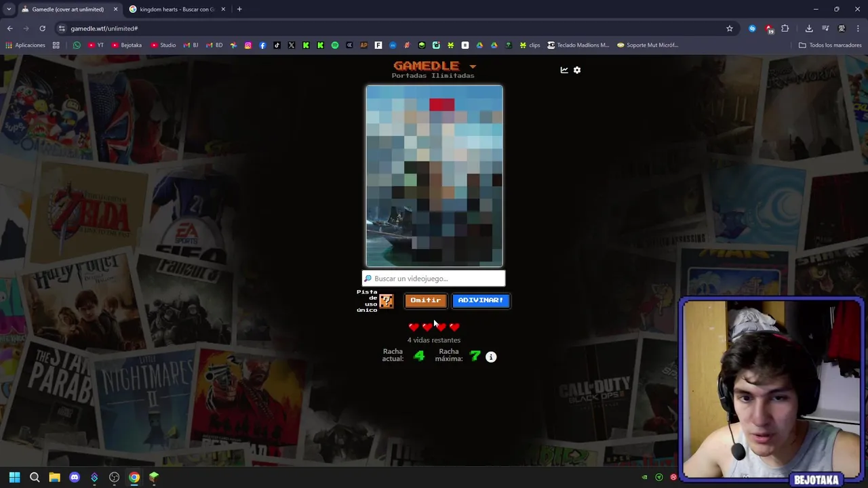Screen dimensions: 868x488
Task: Go back in browser history
Action: tap(9, 28)
